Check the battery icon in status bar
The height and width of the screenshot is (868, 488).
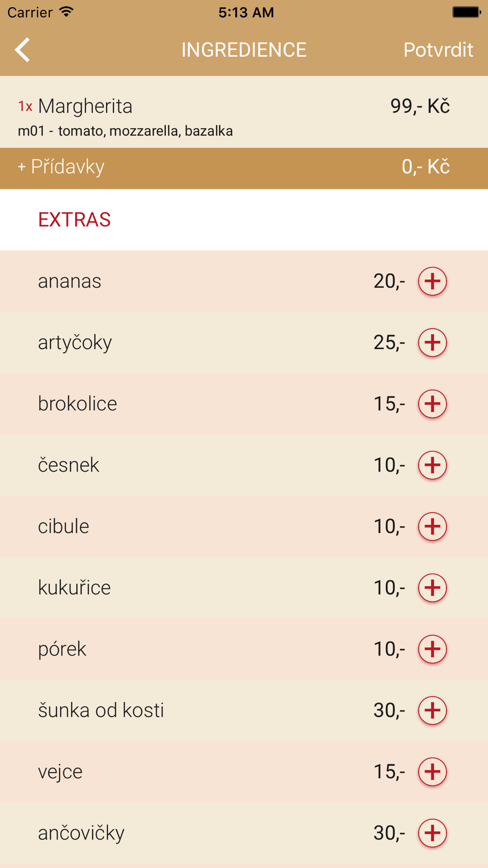coord(467,12)
